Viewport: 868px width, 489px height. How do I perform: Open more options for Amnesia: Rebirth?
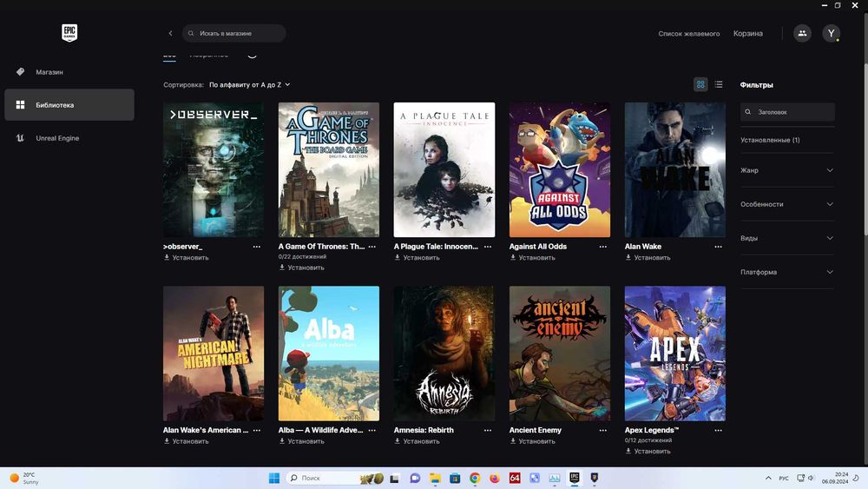pyautogui.click(x=488, y=430)
